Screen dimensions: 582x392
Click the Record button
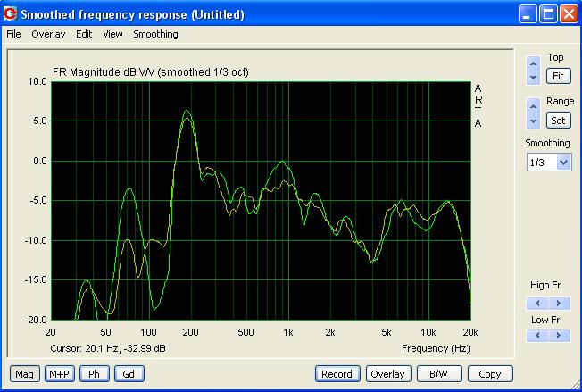click(337, 374)
